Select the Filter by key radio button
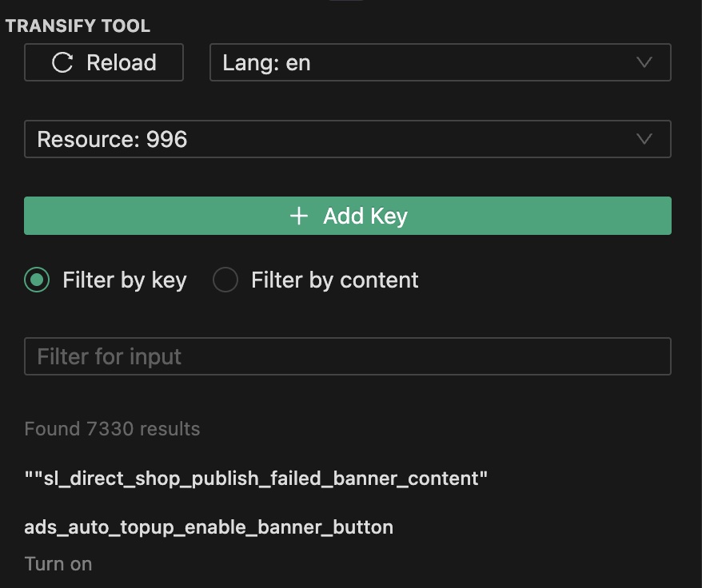 point(36,280)
